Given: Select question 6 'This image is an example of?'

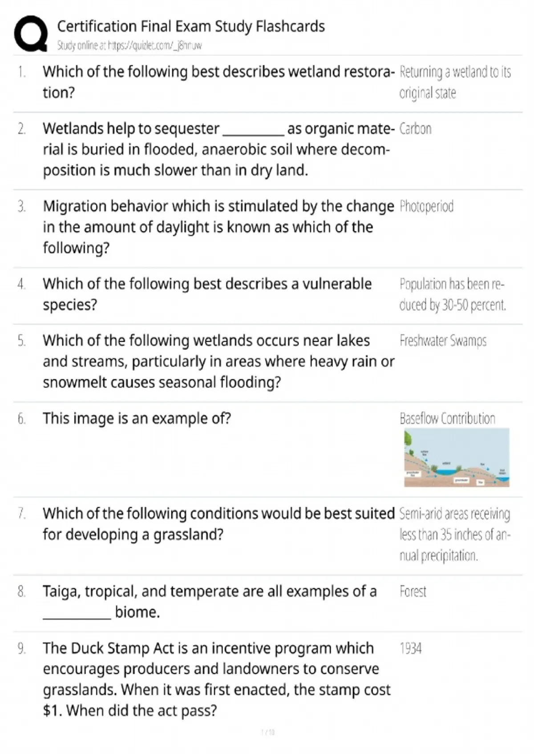Looking at the screenshot, I should click(137, 418).
